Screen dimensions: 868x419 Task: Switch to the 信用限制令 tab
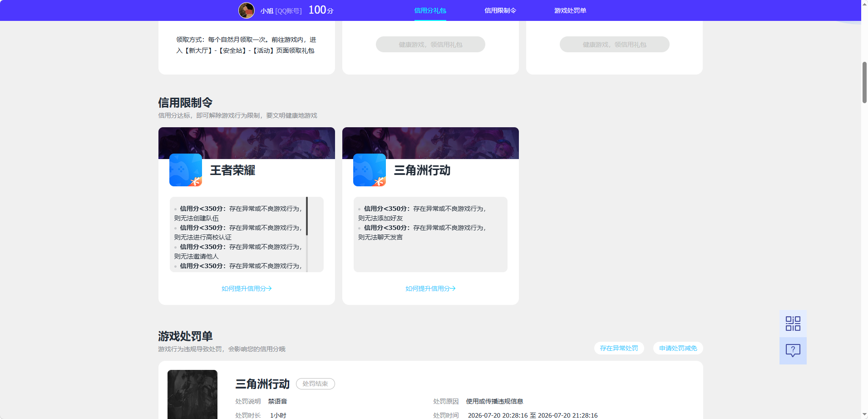tap(500, 10)
